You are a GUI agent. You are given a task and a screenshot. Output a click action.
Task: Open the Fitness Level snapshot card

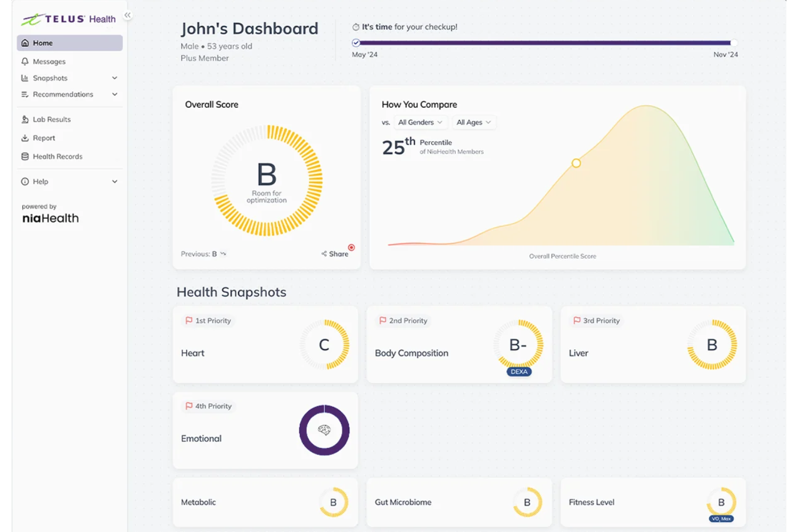click(653, 502)
